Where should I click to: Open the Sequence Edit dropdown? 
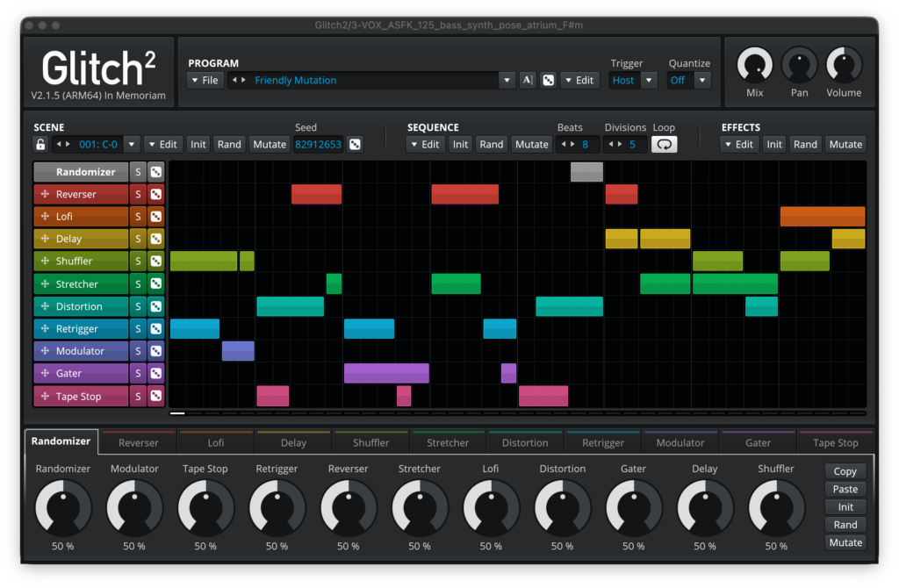point(425,145)
